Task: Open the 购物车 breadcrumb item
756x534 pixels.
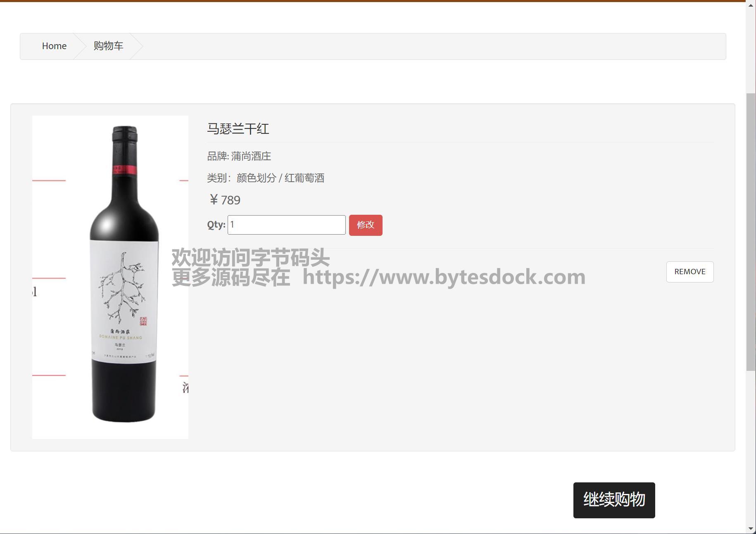Action: tap(108, 46)
